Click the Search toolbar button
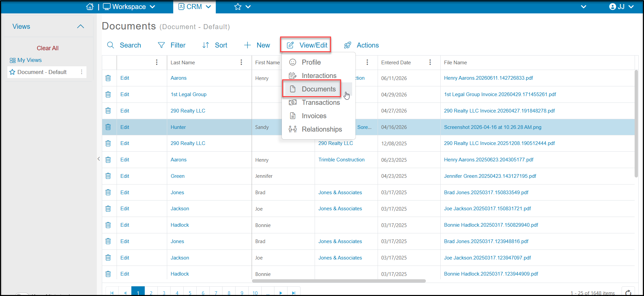The width and height of the screenshot is (644, 296). 124,45
